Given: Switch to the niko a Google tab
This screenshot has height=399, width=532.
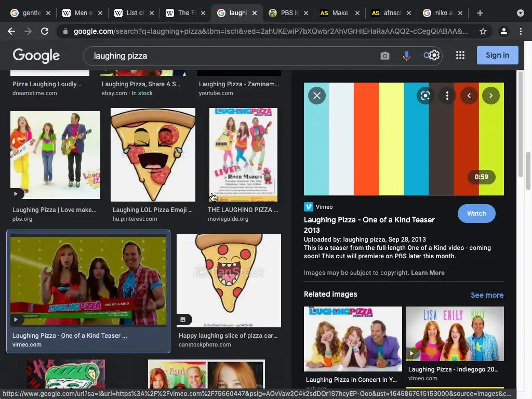Looking at the screenshot, I should point(443,13).
